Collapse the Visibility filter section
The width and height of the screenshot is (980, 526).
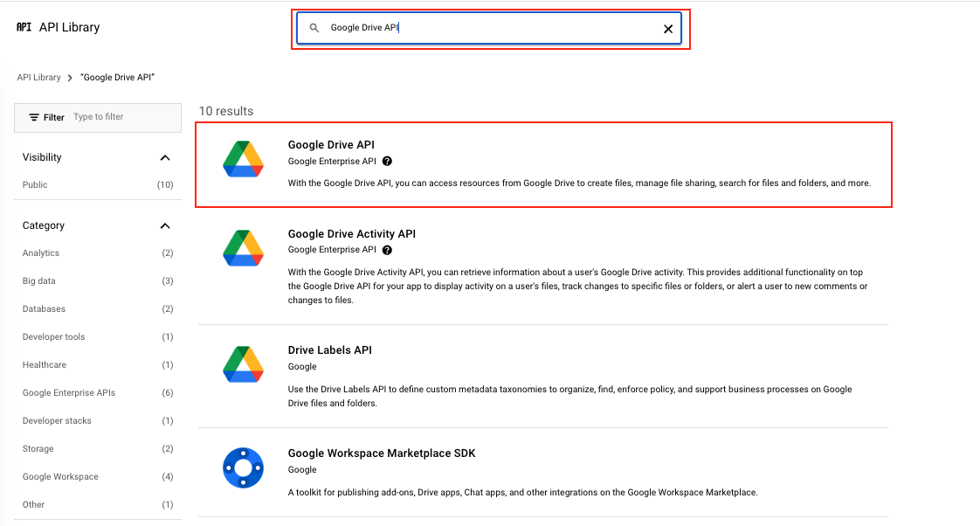165,157
